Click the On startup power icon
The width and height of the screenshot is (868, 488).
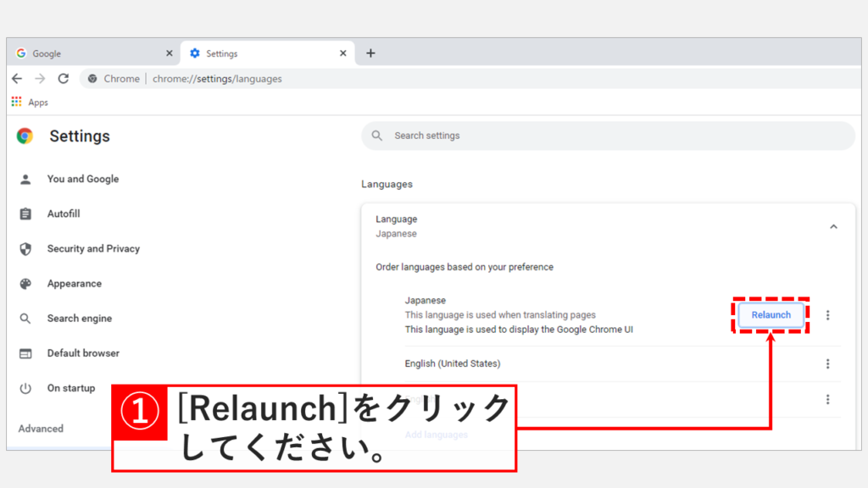click(25, 388)
